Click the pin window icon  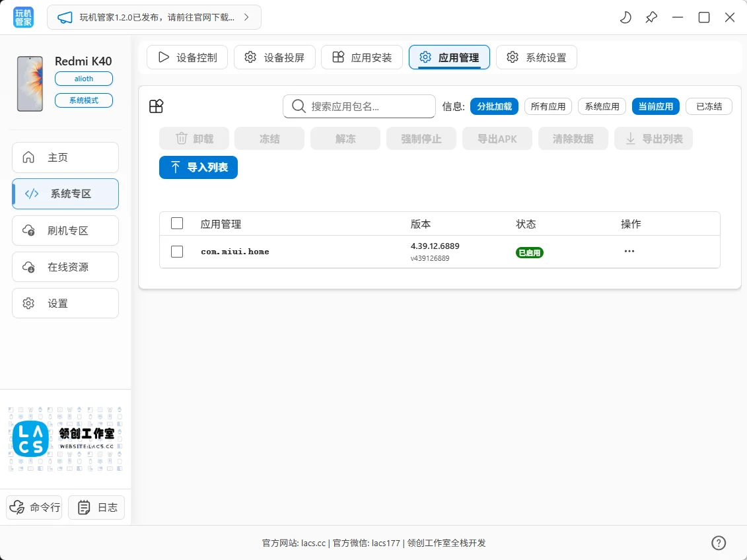(651, 18)
